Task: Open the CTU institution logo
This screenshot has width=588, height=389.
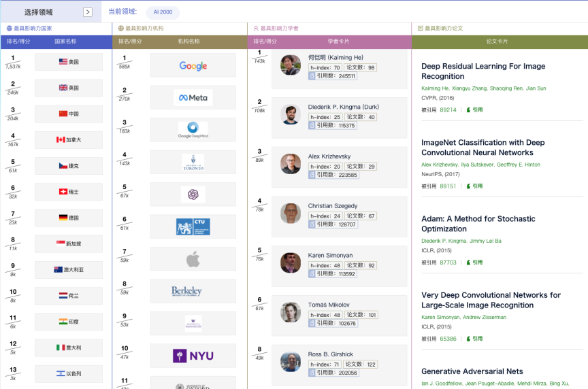Action: pyautogui.click(x=193, y=226)
